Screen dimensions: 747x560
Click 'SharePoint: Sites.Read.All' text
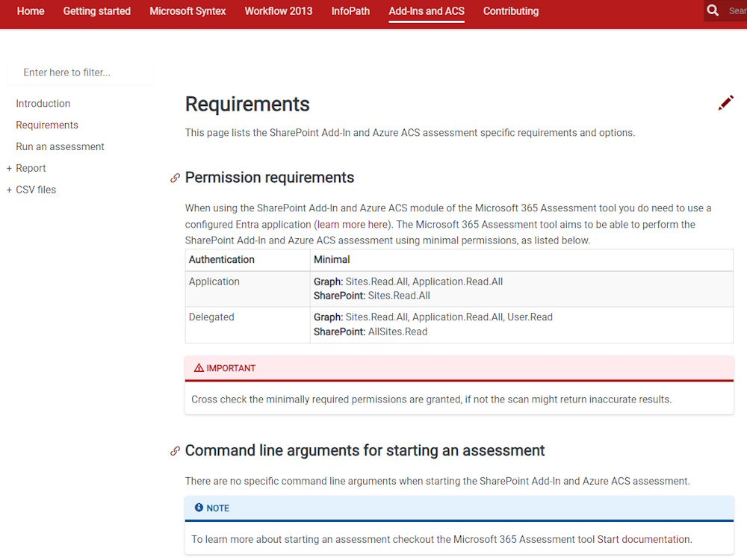pos(371,296)
